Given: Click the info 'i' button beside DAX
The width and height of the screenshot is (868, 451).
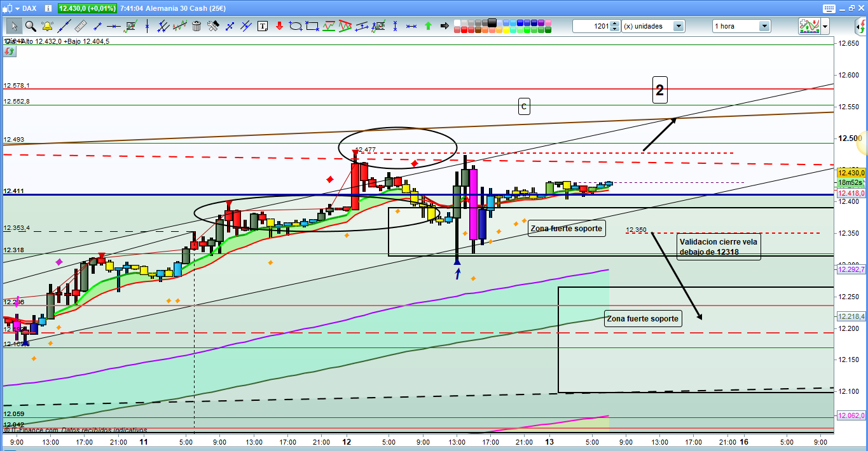Looking at the screenshot, I should [x=48, y=8].
